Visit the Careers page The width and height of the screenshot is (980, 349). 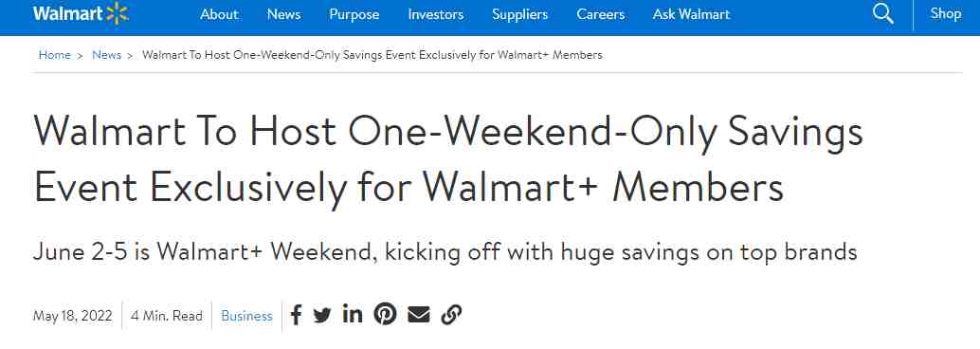[x=601, y=14]
